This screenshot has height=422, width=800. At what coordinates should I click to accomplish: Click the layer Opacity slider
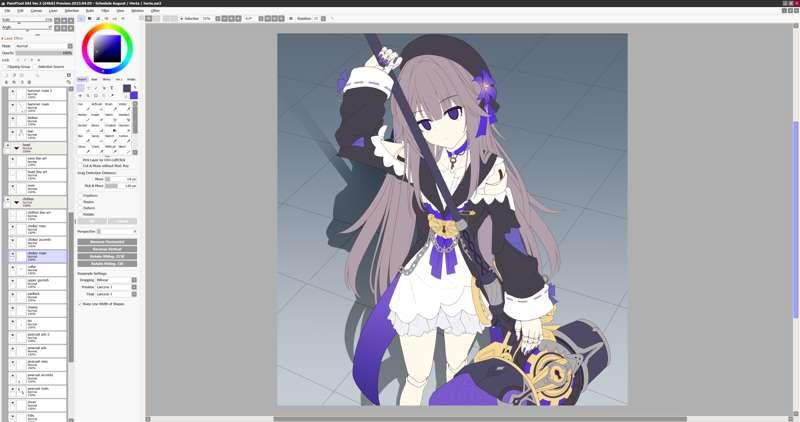click(44, 53)
